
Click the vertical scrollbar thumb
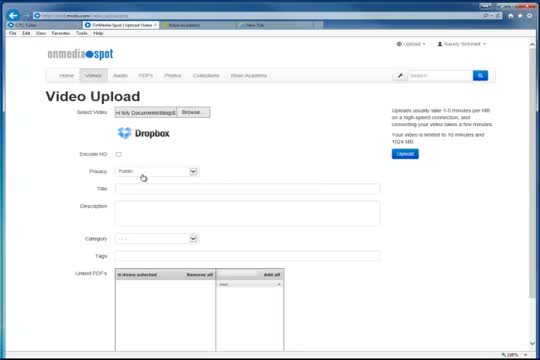point(532,172)
